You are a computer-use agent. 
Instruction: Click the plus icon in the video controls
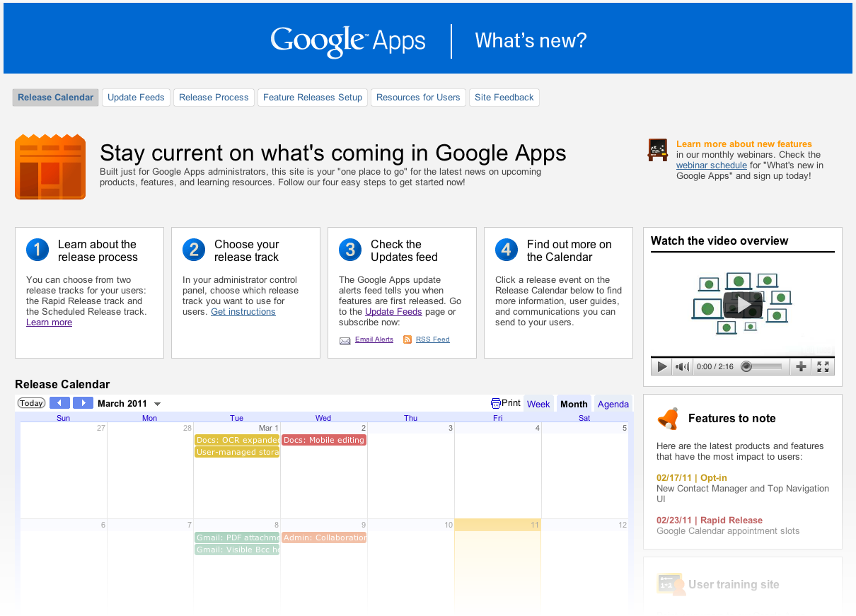click(x=801, y=366)
